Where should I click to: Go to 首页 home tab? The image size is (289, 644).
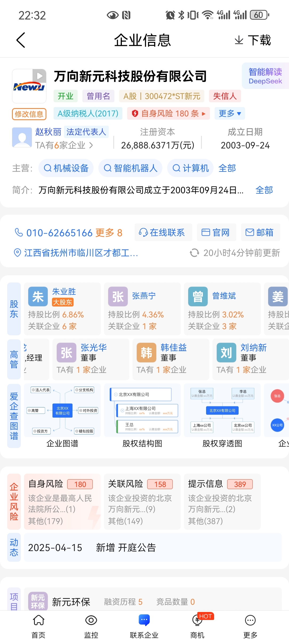38,626
